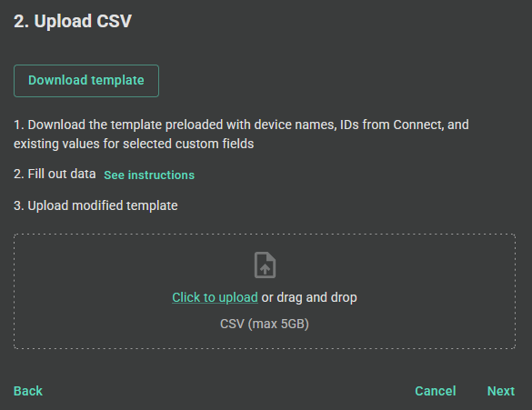This screenshot has width=532, height=410.
Task: Download the CSV template
Action: 86,81
